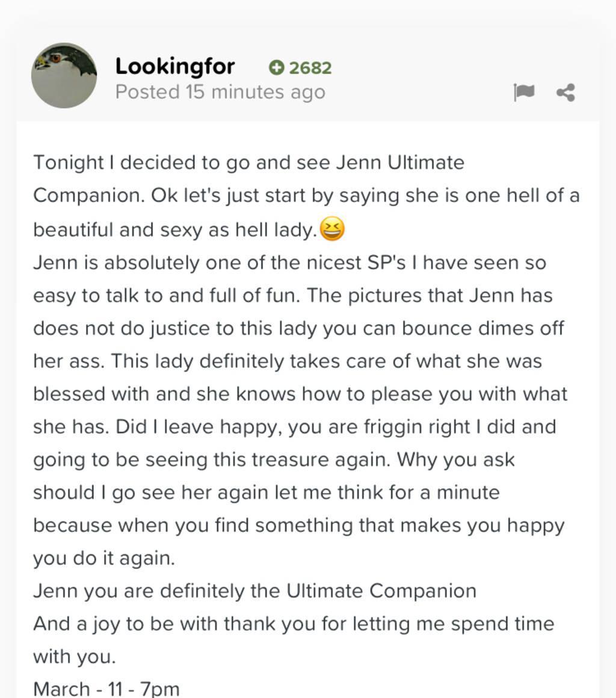Click the laughing emoji in the post
The image size is (616, 698).
point(332,229)
